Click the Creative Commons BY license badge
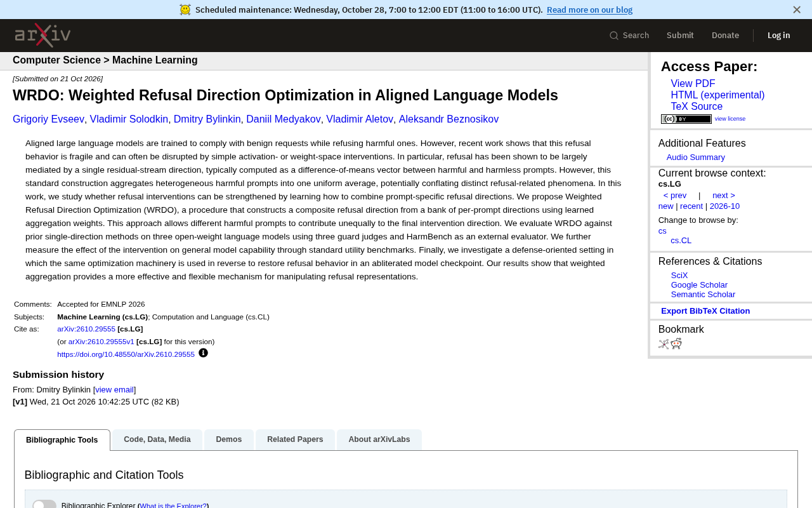Viewport: 812px width, 508px height. [x=686, y=119]
